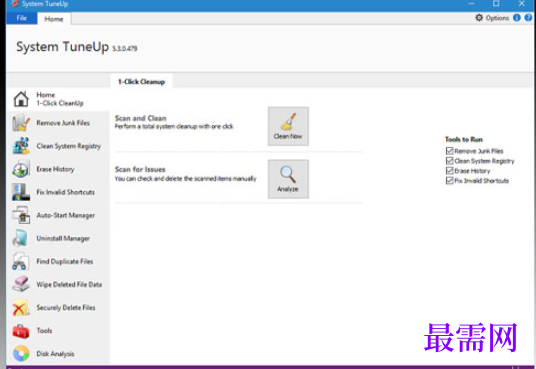
Task: Click the Options gear icon
Action: (479, 17)
